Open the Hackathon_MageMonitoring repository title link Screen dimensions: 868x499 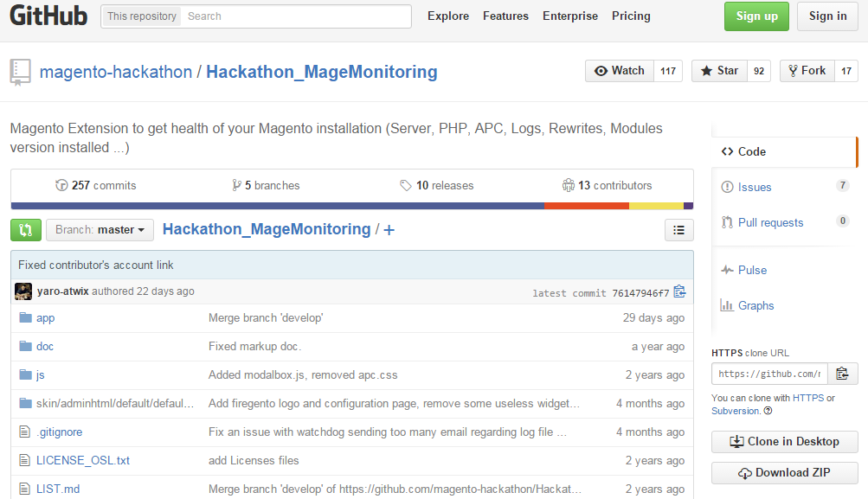(x=322, y=72)
